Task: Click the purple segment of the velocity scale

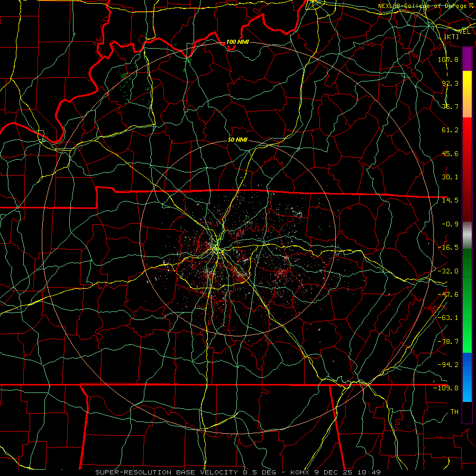Action: (x=467, y=59)
